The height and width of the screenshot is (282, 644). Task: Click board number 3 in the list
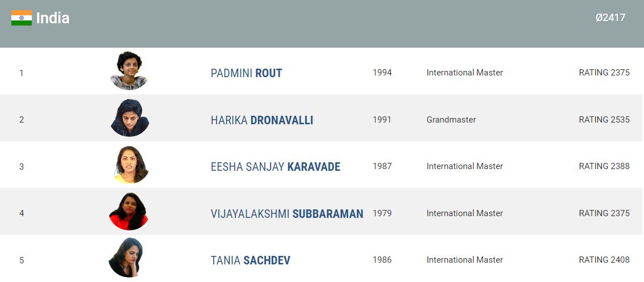[22, 167]
